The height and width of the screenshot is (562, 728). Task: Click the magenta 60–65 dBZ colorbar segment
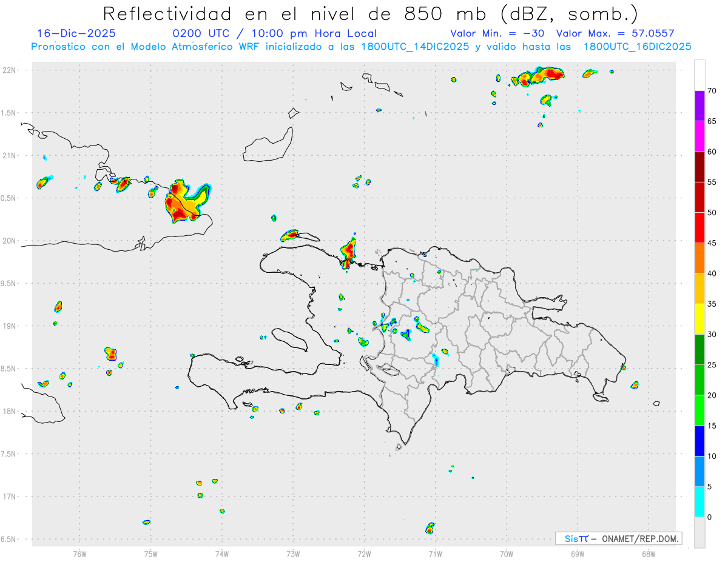pos(699,136)
